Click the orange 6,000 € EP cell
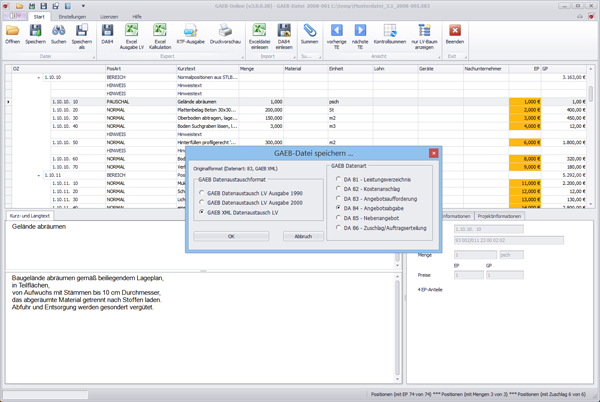The width and height of the screenshot is (600, 402). tap(525, 142)
